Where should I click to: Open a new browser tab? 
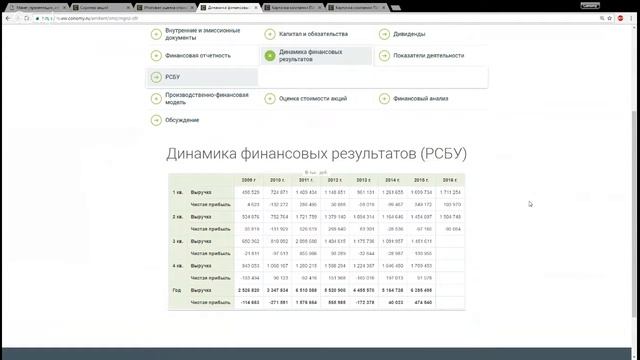395,7
